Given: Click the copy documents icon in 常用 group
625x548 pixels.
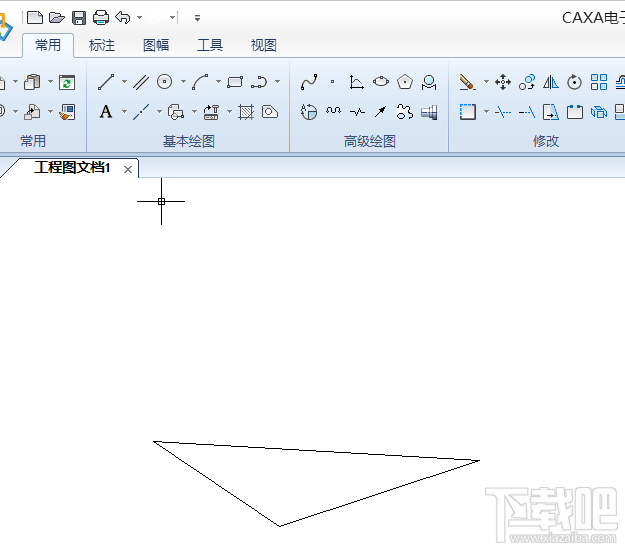Looking at the screenshot, I should 32,82.
